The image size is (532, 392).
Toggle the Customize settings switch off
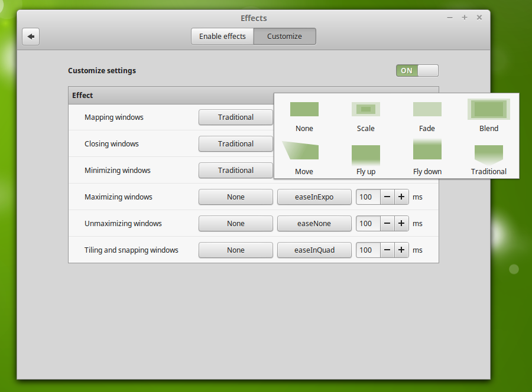(x=417, y=71)
